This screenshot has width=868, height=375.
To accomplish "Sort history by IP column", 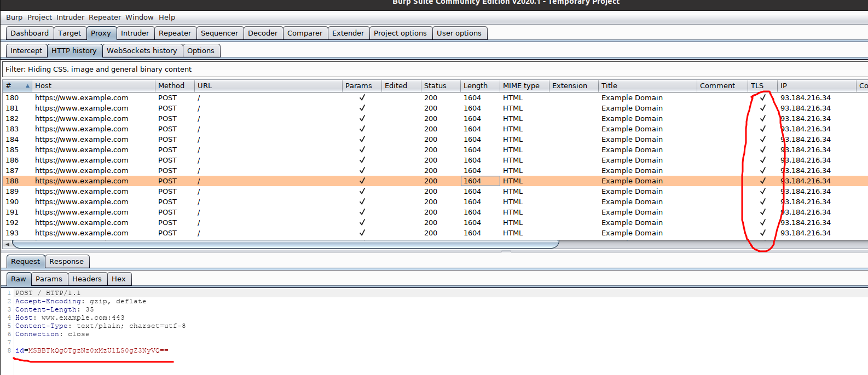I will [x=817, y=86].
